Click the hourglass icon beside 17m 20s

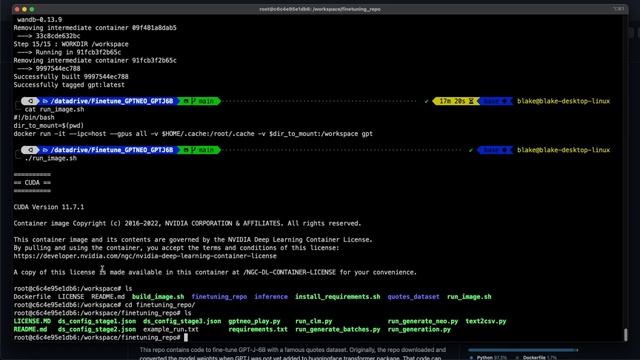(471, 101)
